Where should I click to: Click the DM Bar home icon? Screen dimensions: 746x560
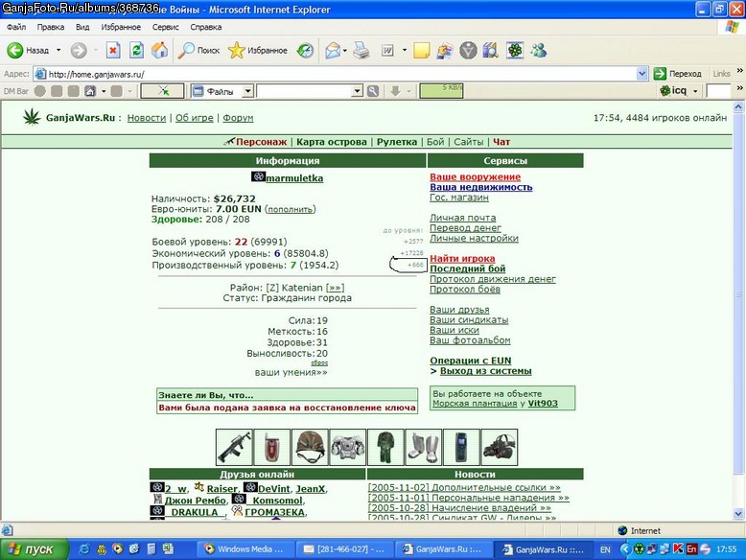(x=90, y=90)
